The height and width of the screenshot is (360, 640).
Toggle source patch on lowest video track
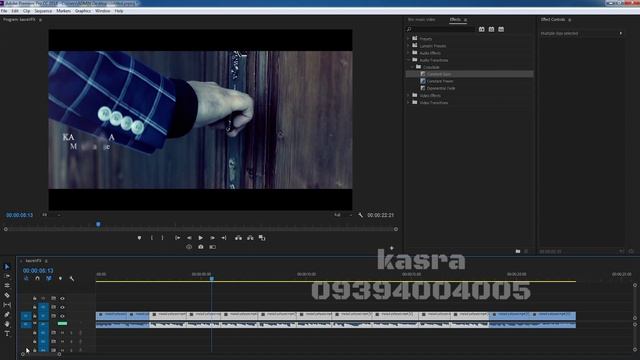pyautogui.click(x=26, y=316)
